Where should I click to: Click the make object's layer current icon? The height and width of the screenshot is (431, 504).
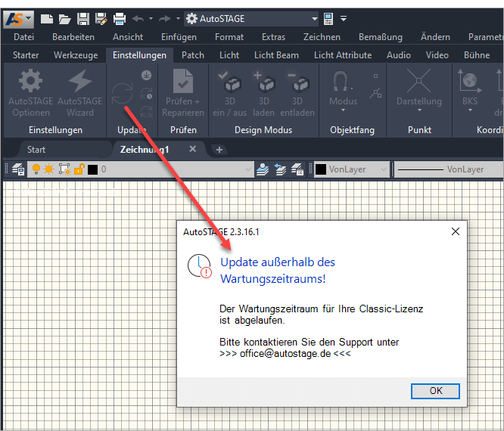pyautogui.click(x=263, y=169)
